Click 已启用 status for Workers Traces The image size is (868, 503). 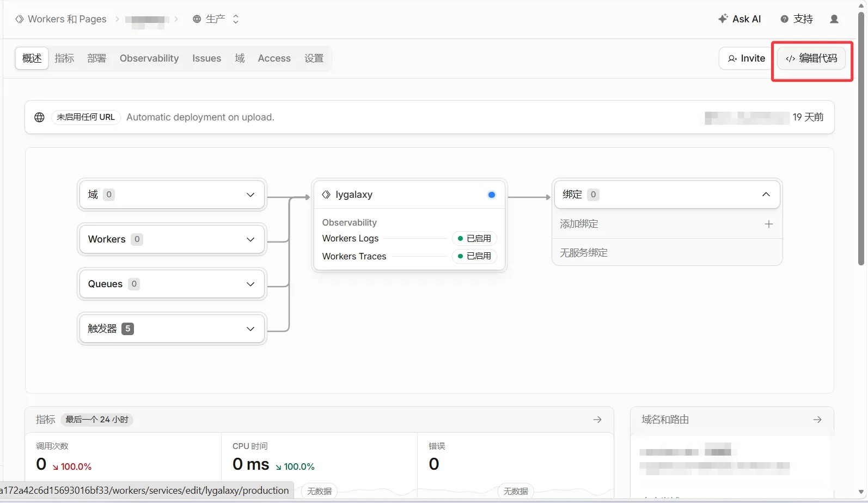(474, 256)
